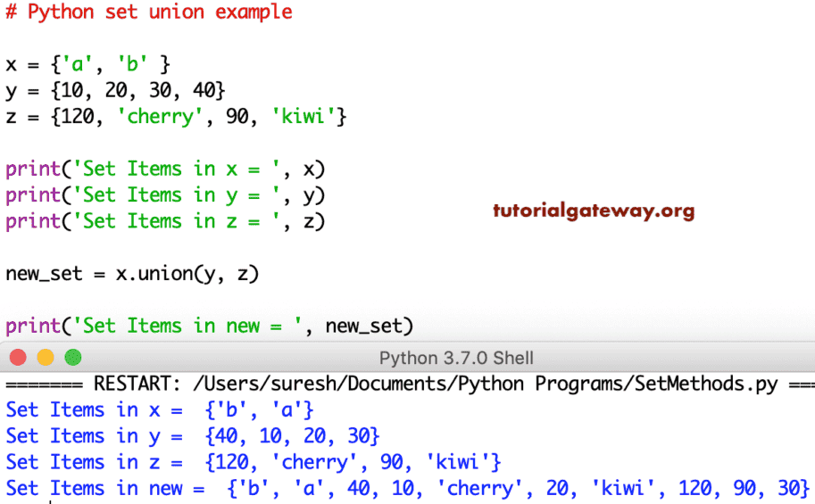Click shell output line for 'Set Items in new'

coord(408,489)
